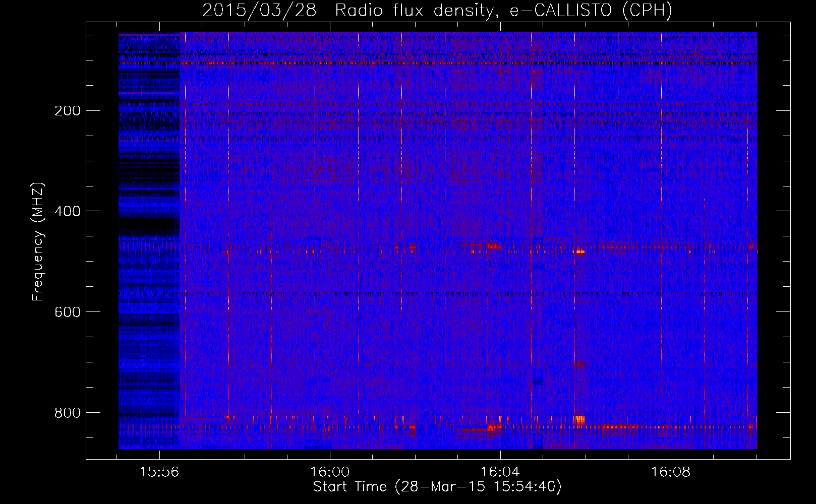Click the 'Start Time (28-Mar-15 15:54:40)' label
Image resolution: width=816 pixels, height=504 pixels.
437,487
